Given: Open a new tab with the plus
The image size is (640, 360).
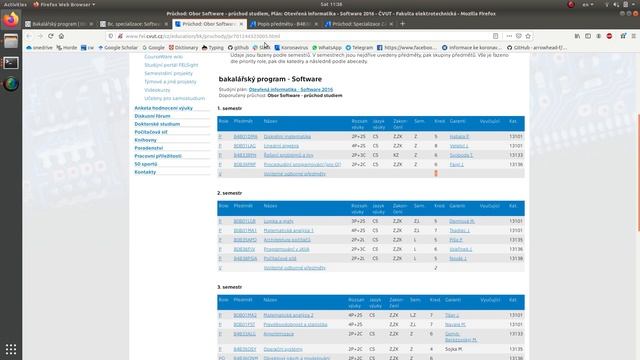Looking at the screenshot, I should [x=402, y=24].
